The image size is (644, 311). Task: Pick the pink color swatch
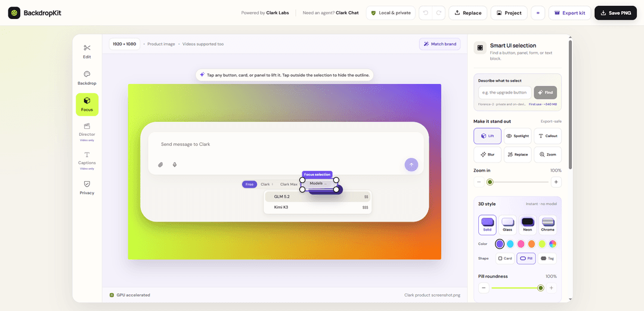(x=521, y=244)
